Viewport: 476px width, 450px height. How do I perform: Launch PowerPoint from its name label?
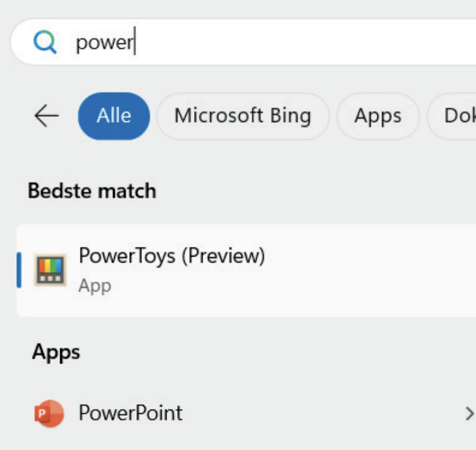131,413
